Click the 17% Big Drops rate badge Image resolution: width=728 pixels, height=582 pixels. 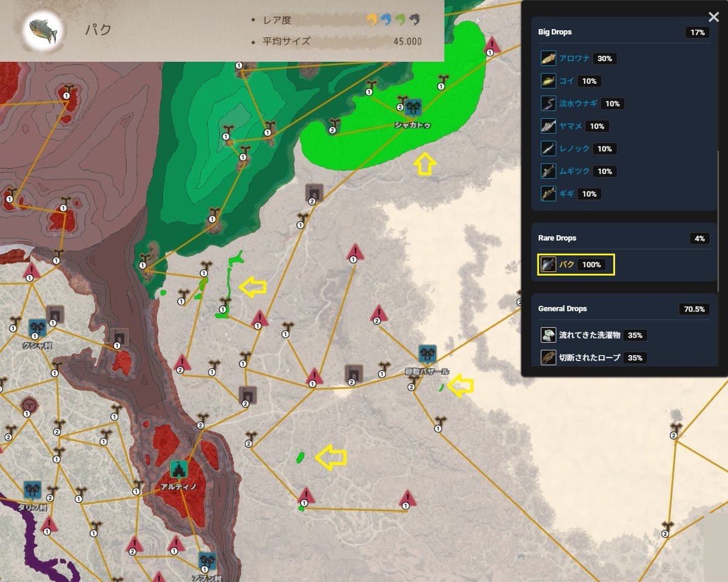point(698,33)
